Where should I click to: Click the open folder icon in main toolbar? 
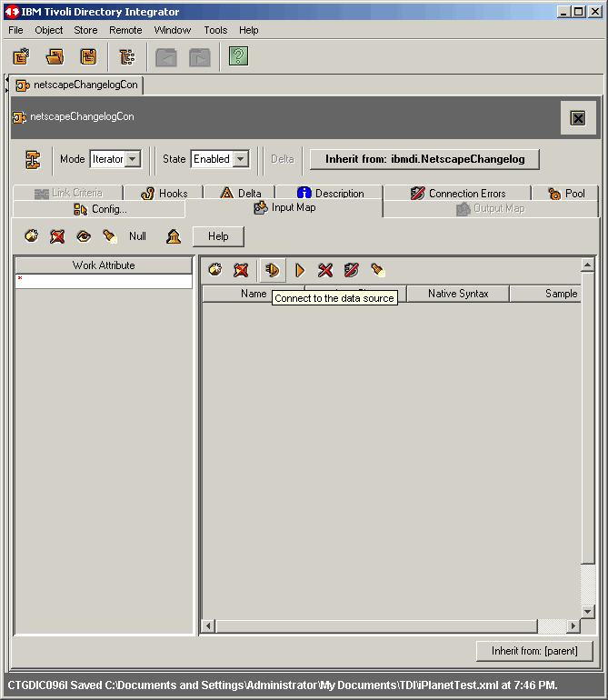[55, 57]
